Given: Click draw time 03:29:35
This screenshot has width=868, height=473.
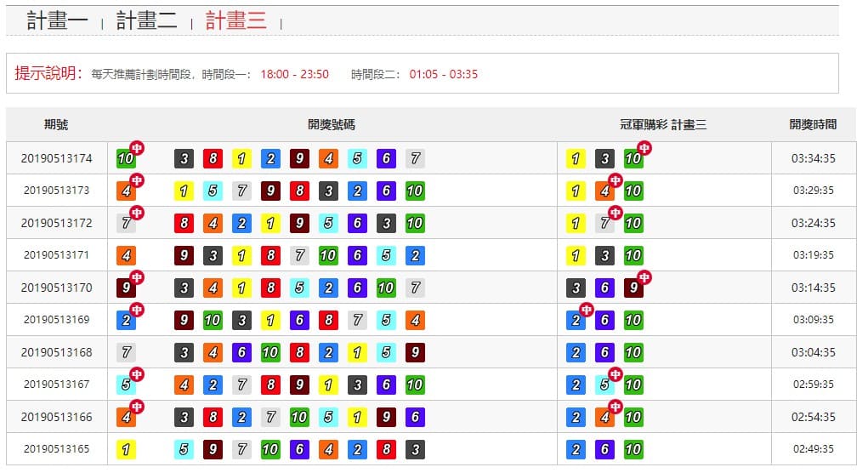Looking at the screenshot, I should click(814, 191).
